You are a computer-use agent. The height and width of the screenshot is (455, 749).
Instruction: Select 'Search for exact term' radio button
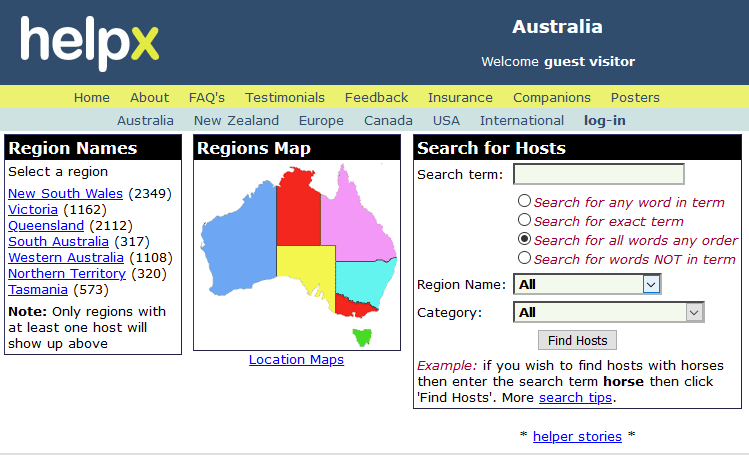[524, 220]
